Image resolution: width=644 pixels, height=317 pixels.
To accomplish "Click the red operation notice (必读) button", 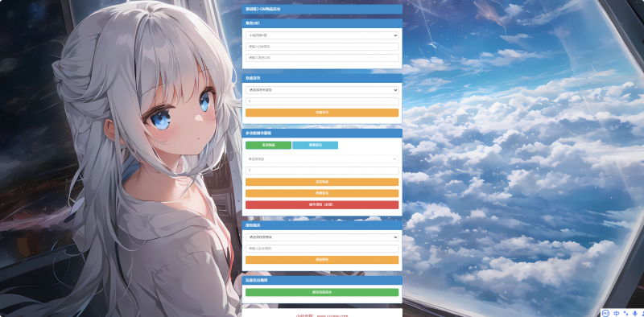I will coord(322,205).
